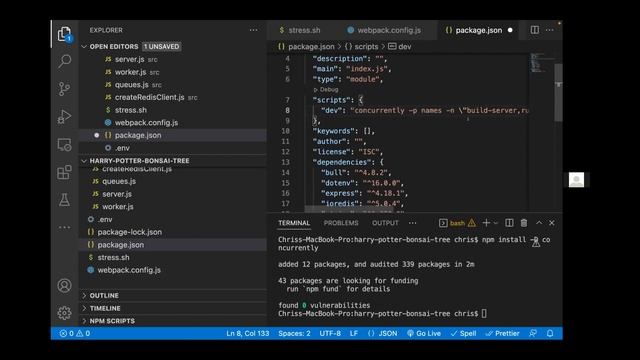This screenshot has width=640, height=360.
Task: Open the feedback icon in status bar
Action: (533, 333)
